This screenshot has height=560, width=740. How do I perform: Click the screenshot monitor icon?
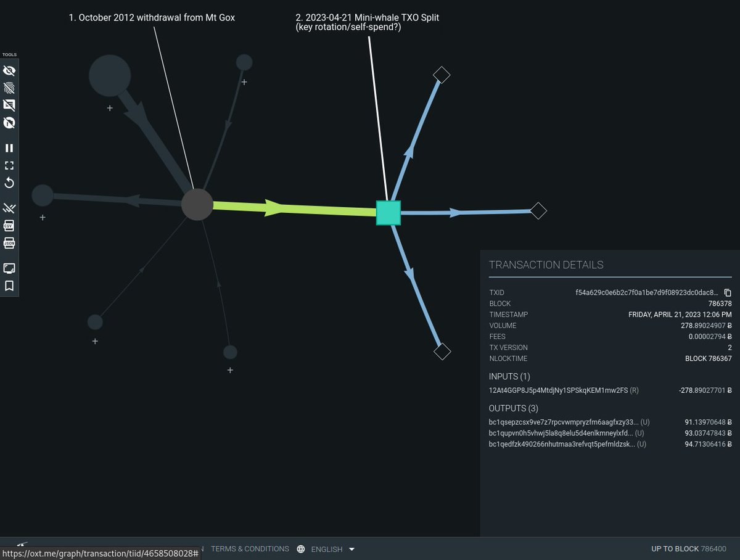(9, 268)
